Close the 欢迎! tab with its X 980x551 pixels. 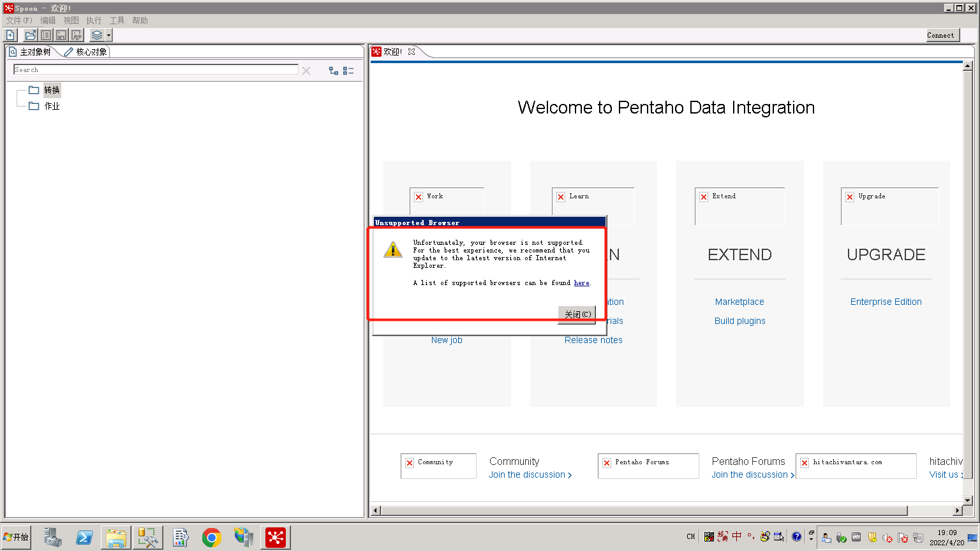tap(412, 52)
